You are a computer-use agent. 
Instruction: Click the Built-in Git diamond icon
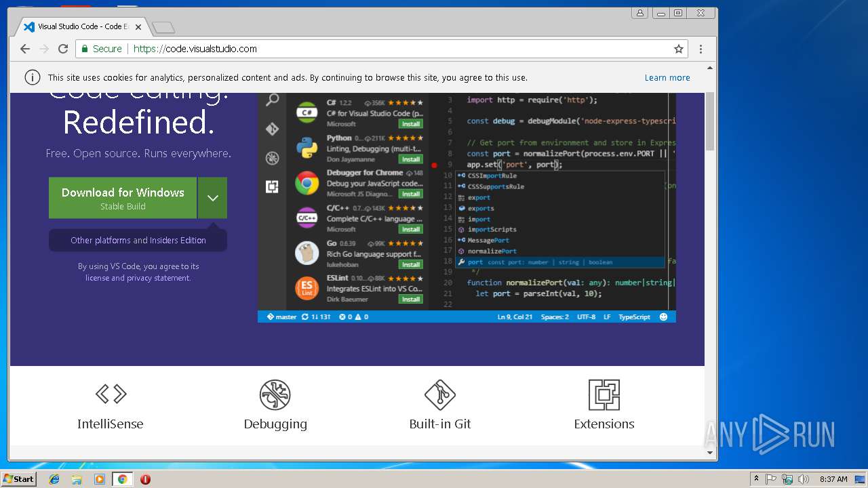[x=439, y=394]
